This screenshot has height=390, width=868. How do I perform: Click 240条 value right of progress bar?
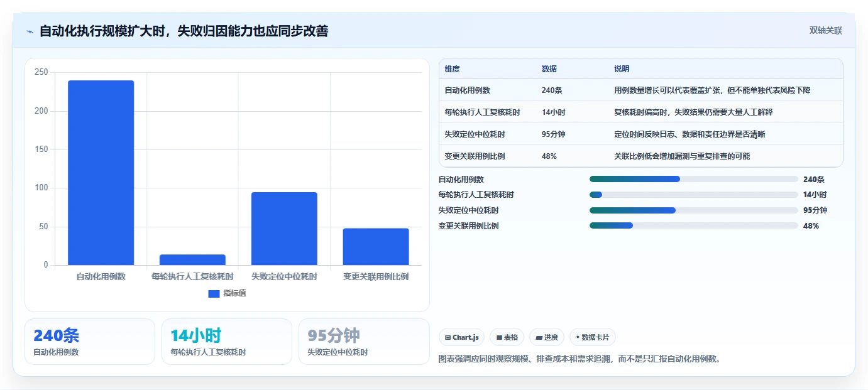point(813,180)
